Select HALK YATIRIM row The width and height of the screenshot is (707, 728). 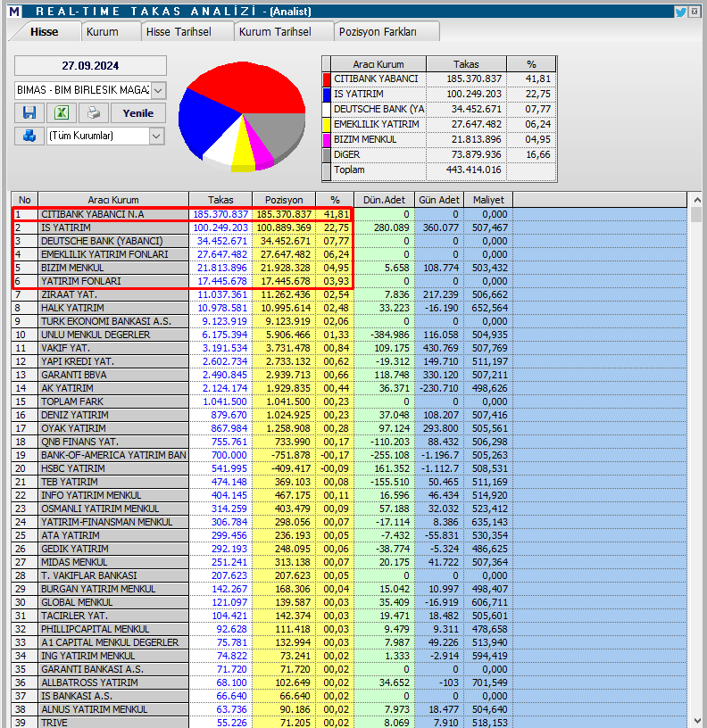click(x=349, y=308)
